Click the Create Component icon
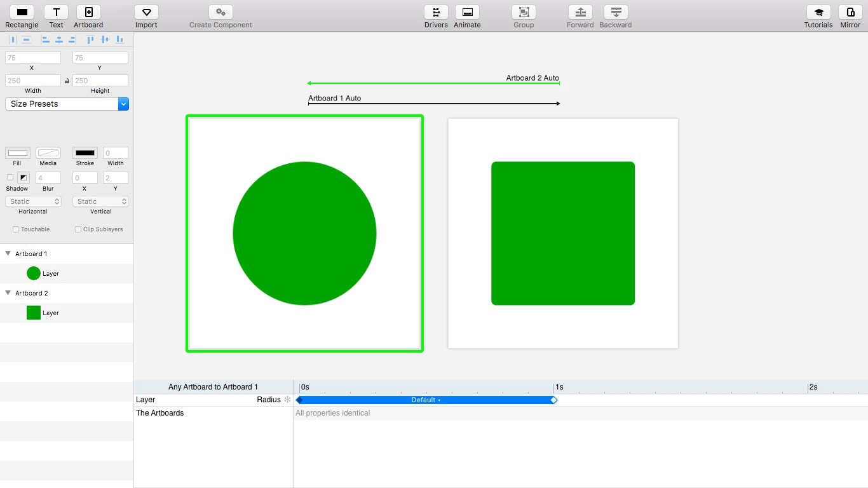This screenshot has height=488, width=868. click(x=220, y=12)
